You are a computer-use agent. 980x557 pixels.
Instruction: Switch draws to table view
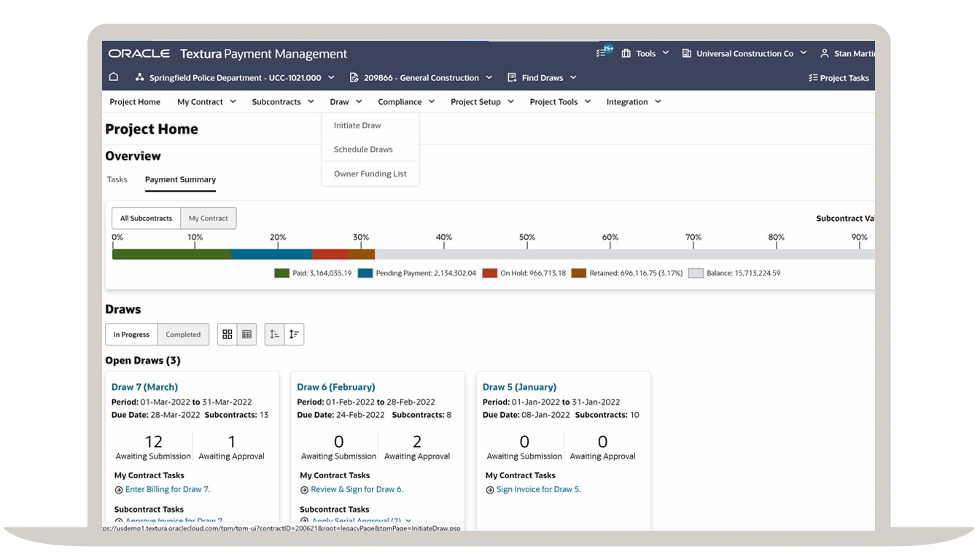[246, 333]
